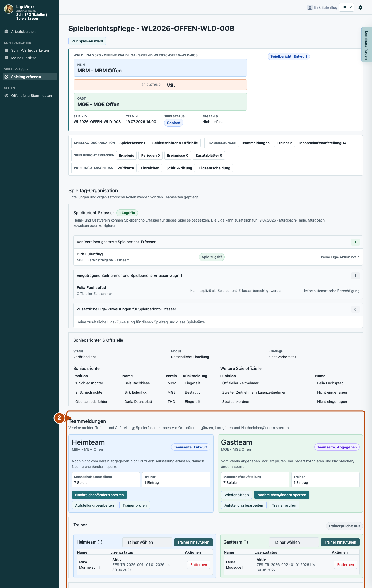Remove trainer Mika Murmelschilf
The image size is (372, 588).
198,565
